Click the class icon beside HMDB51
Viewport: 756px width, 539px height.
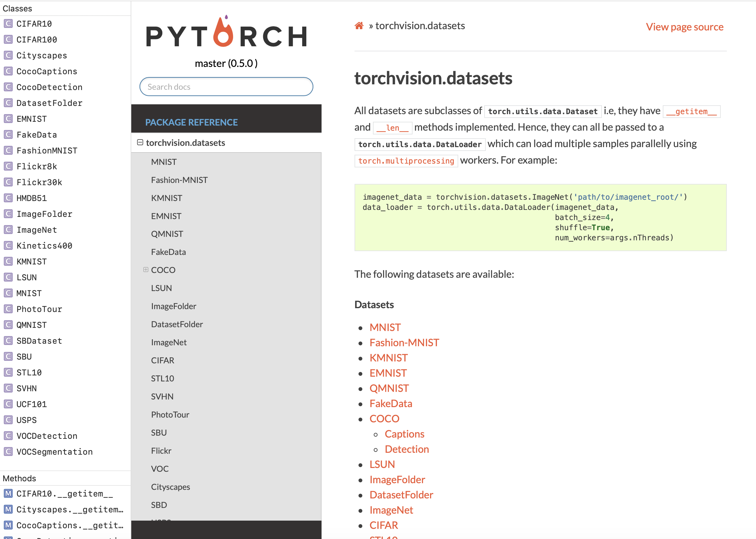tap(8, 198)
